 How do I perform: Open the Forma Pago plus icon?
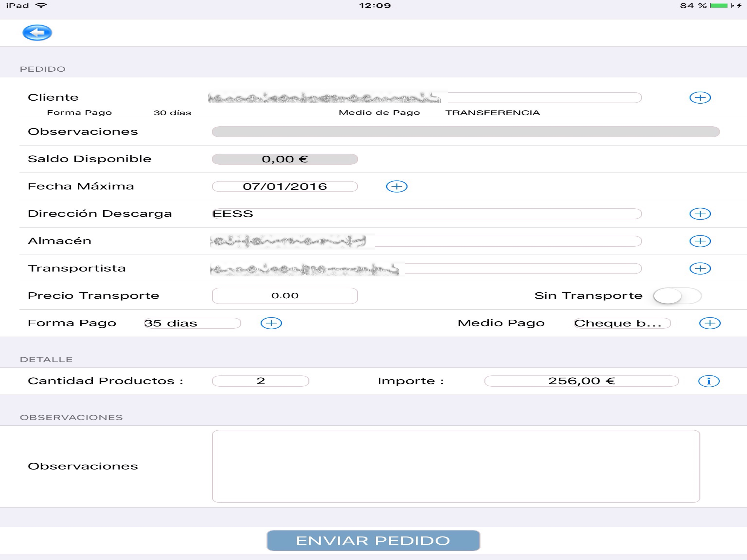click(x=271, y=323)
